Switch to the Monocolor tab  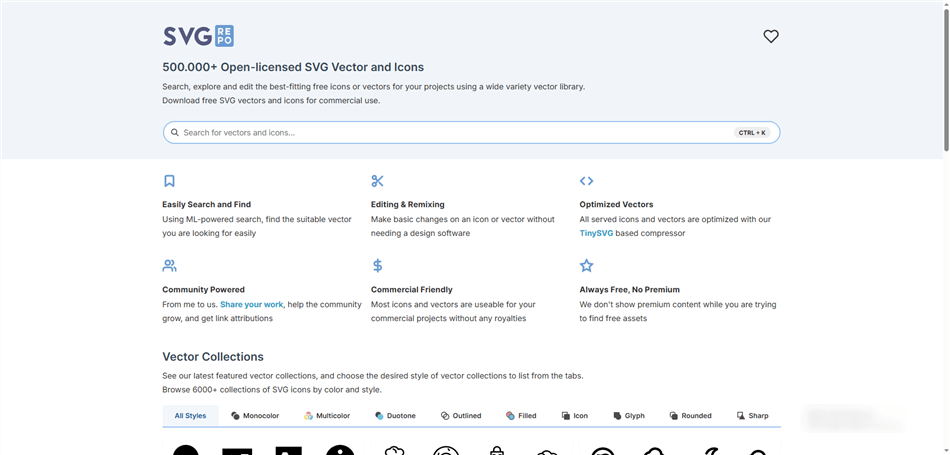pyautogui.click(x=255, y=416)
